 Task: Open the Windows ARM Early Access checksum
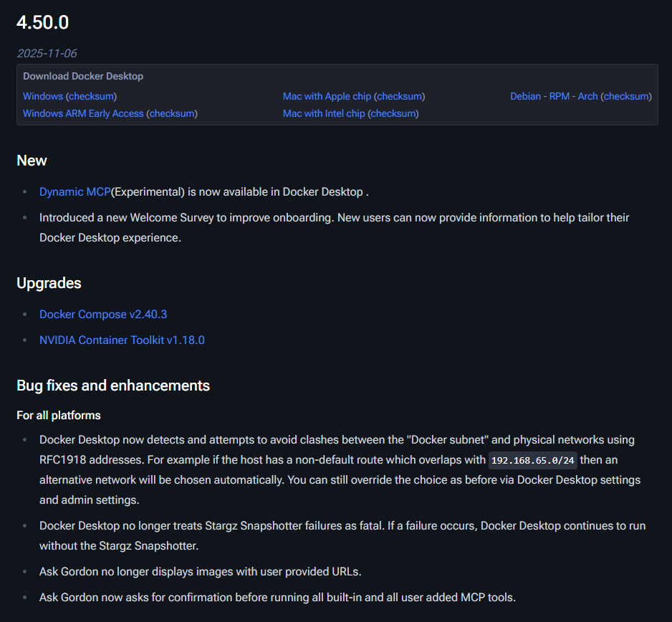tap(172, 113)
